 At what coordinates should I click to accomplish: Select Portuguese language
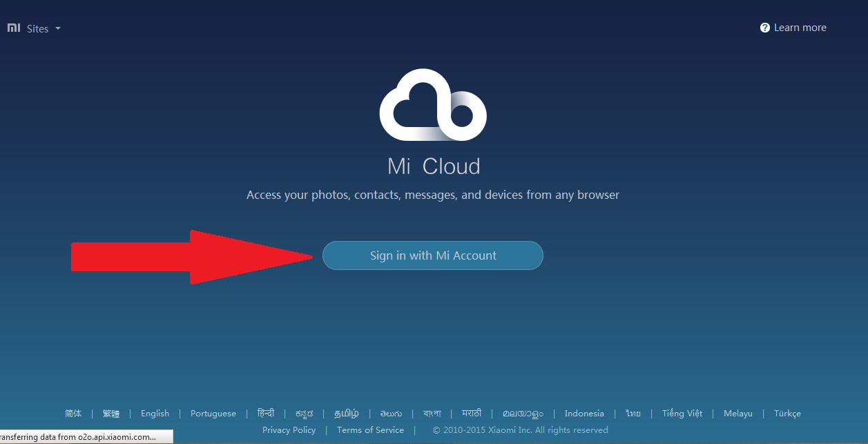tap(213, 413)
